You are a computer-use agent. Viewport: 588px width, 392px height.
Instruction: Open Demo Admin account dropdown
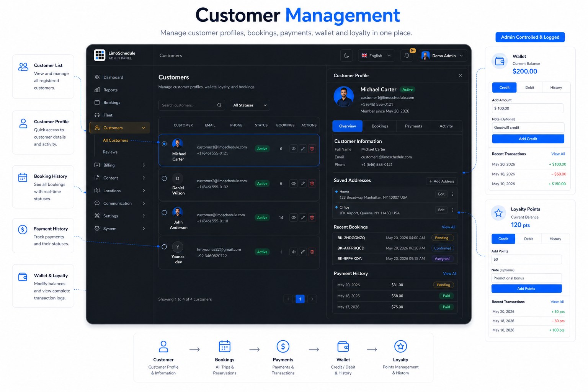[443, 56]
